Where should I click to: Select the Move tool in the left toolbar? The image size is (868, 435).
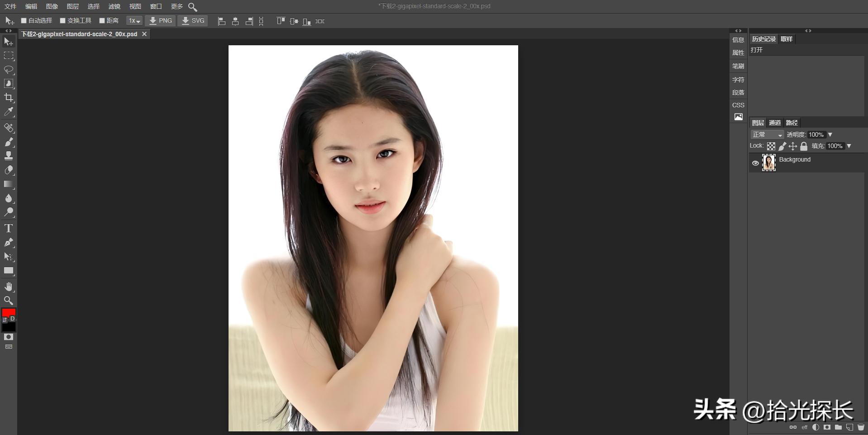[9, 42]
